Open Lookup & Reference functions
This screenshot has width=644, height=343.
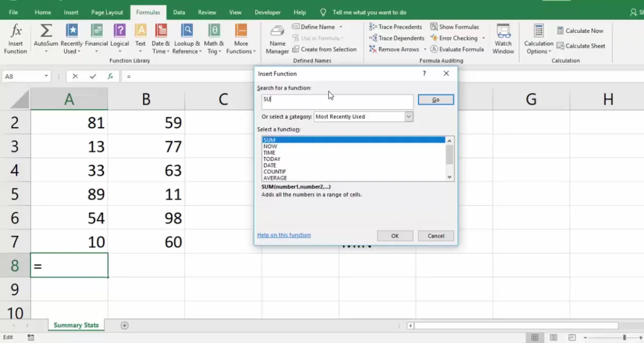coord(187,39)
